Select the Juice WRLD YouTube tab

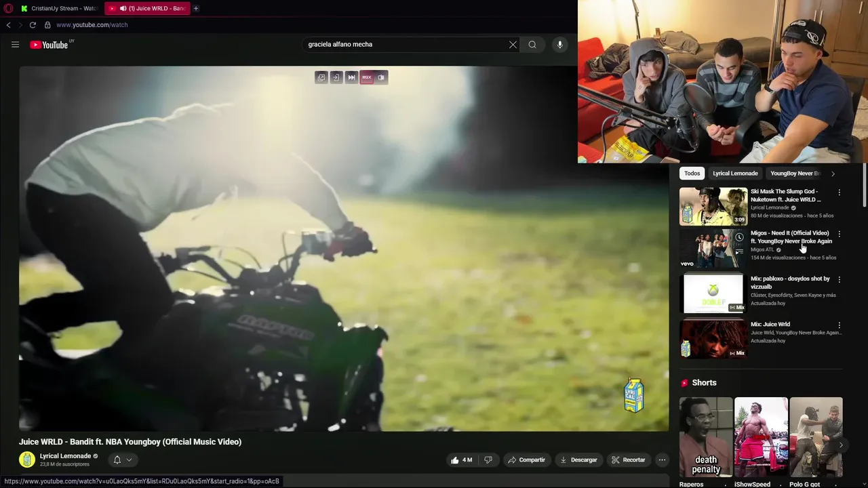pos(149,8)
